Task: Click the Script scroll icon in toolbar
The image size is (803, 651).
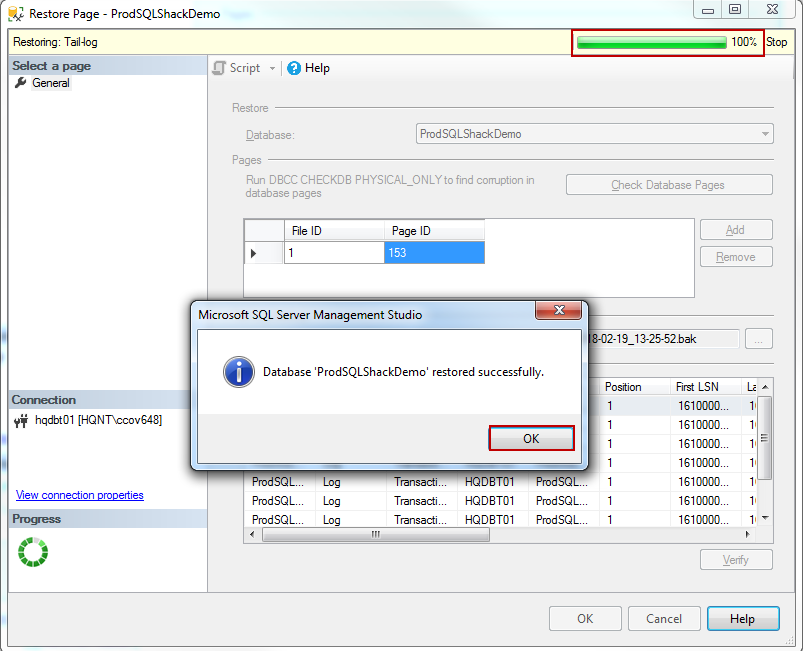Action: (219, 68)
